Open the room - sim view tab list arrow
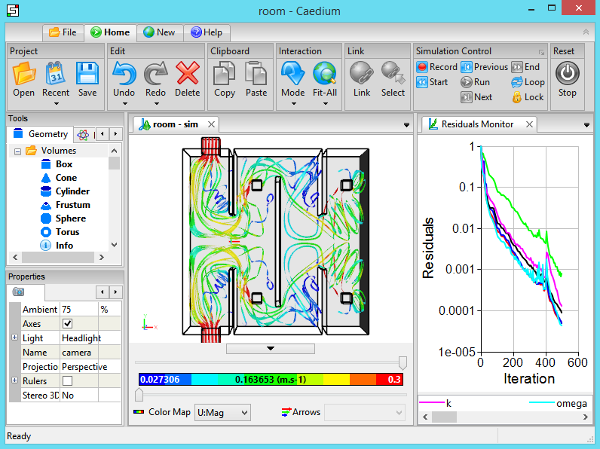 point(406,125)
